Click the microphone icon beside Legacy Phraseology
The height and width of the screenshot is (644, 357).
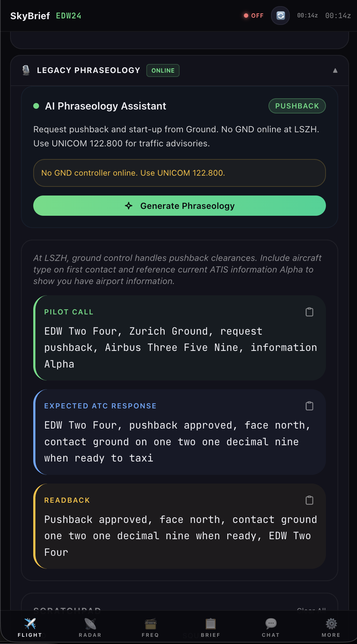click(x=26, y=70)
